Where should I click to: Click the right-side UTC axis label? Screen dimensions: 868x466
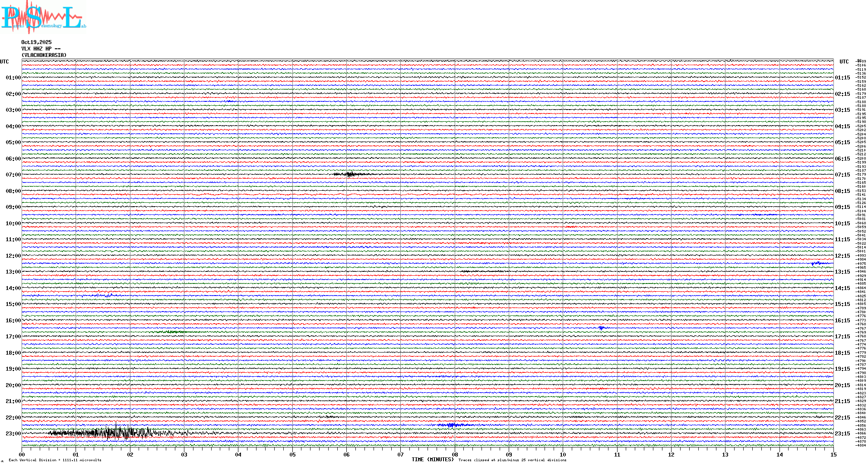844,62
